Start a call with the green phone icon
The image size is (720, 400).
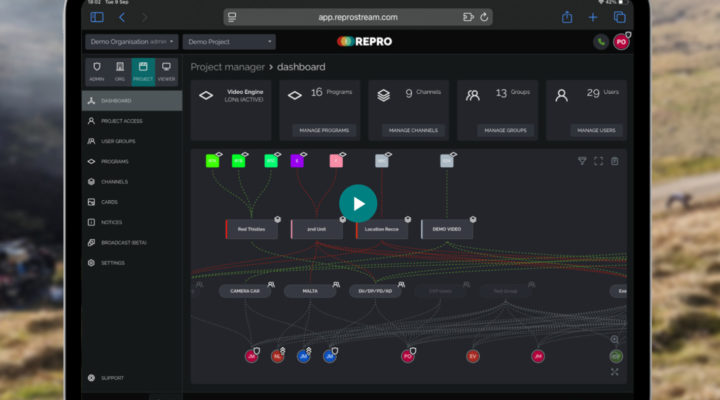(x=601, y=42)
